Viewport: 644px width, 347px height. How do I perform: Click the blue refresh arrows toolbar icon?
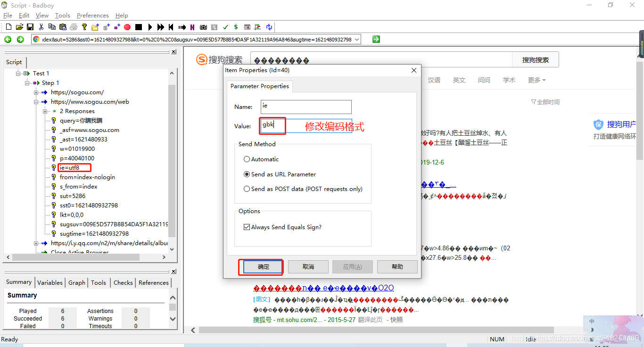coord(269,27)
